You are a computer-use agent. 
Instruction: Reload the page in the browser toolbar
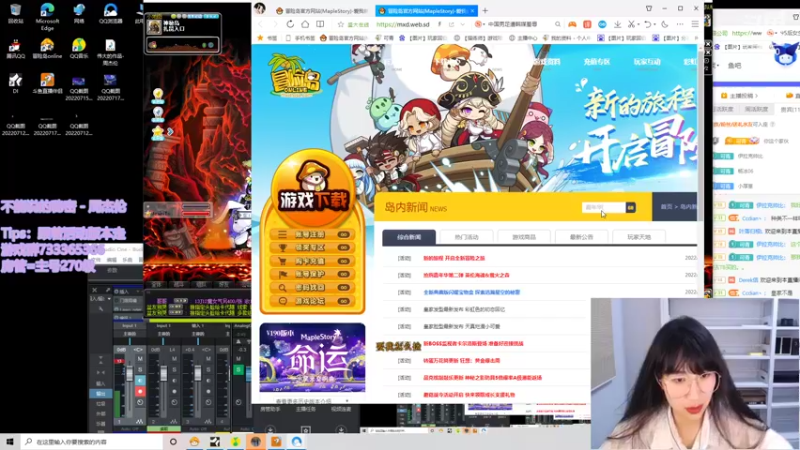290,24
